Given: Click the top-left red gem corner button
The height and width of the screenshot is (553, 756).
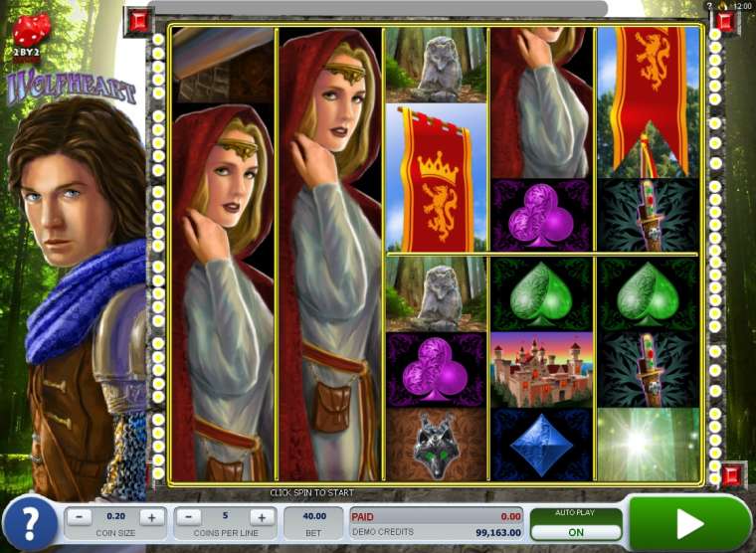Looking at the screenshot, I should [139, 21].
